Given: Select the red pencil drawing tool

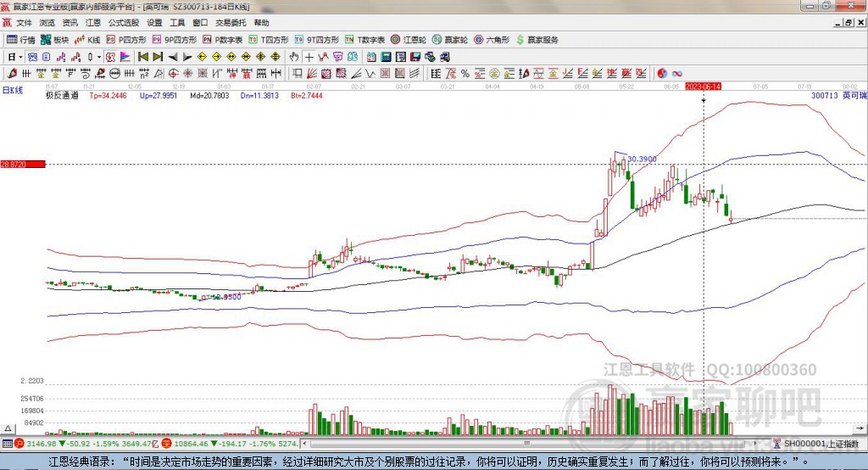Looking at the screenshot, I should coord(12,73).
